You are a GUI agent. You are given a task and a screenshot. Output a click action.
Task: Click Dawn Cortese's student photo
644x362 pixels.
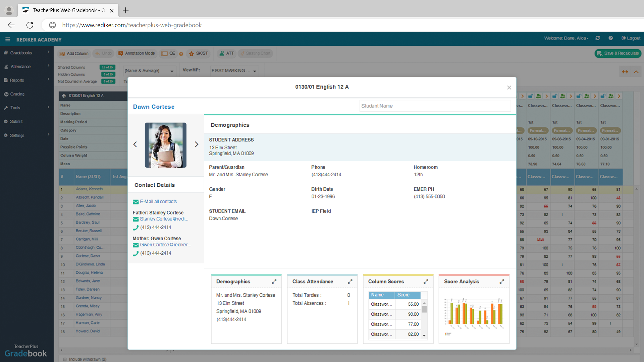166,145
